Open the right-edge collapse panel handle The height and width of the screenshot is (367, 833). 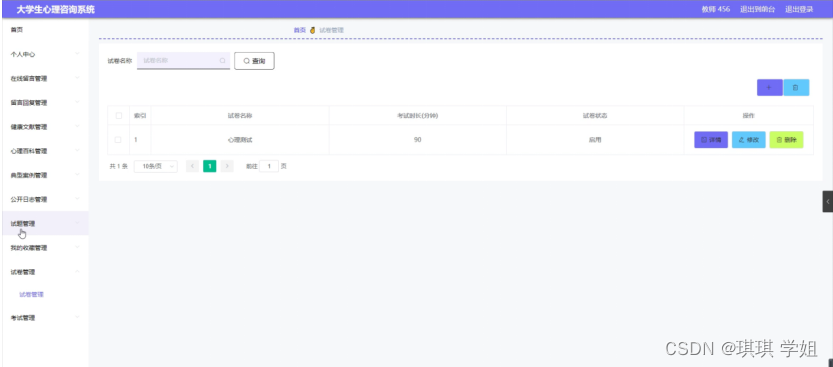(x=828, y=202)
